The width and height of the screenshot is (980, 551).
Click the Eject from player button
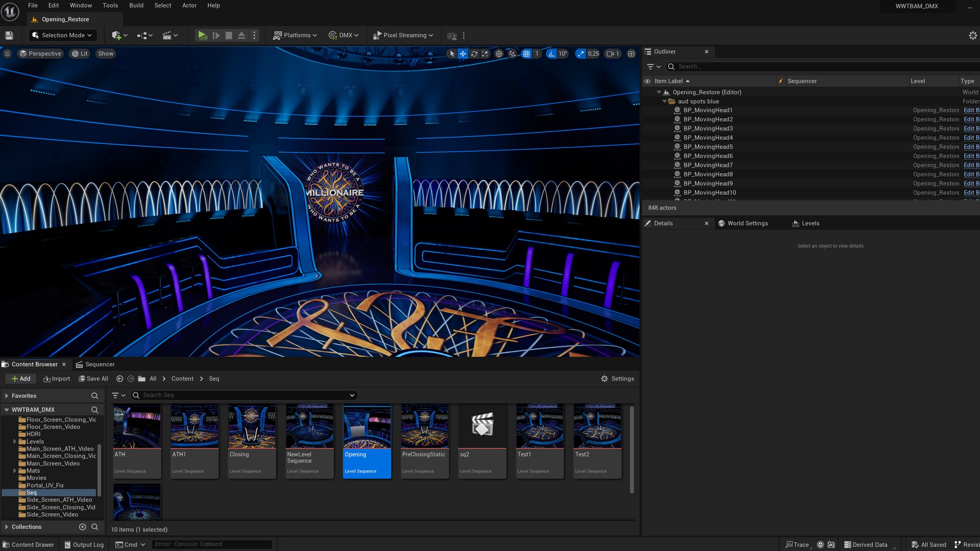[241, 35]
